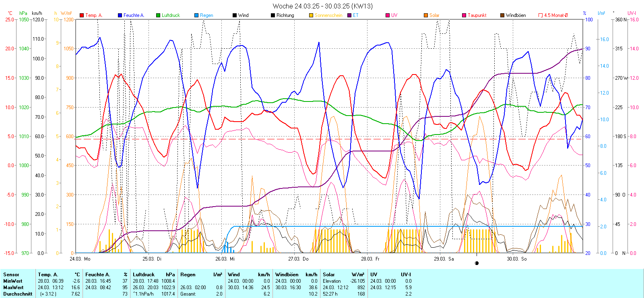Click the purple ET legend marker
644x298 pixels.
[x=349, y=15]
